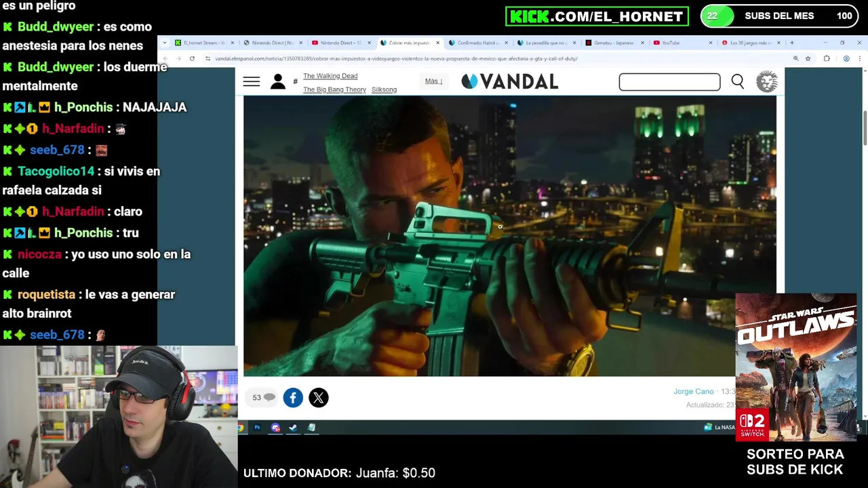Viewport: 868px width, 488px height.
Task: Switch to the El_hornet Stream tab
Action: tap(204, 43)
